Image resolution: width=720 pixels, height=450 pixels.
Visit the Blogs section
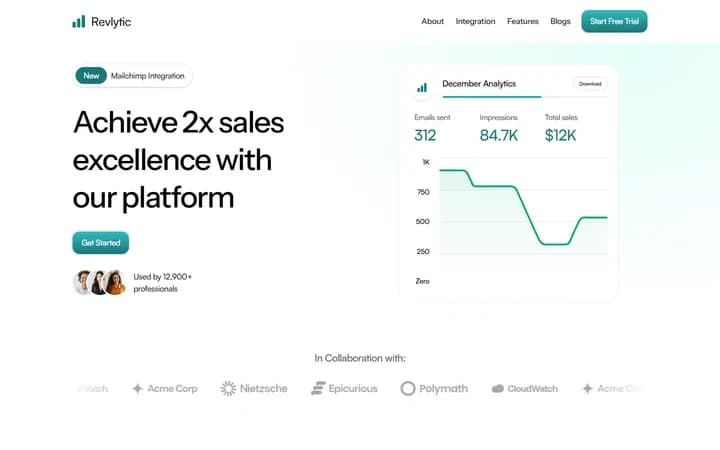(560, 21)
